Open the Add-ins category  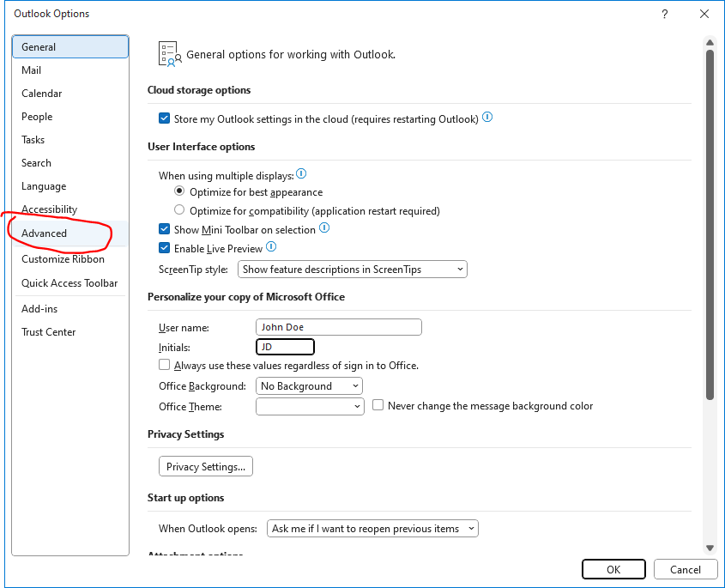[x=70, y=308]
